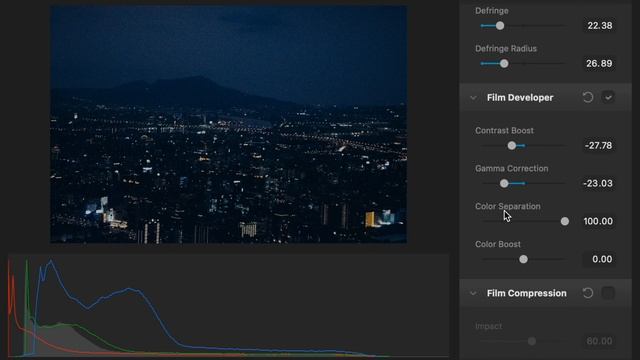This screenshot has width=640, height=360.
Task: Edit the Defringe Radius value 26.89
Action: coord(599,64)
